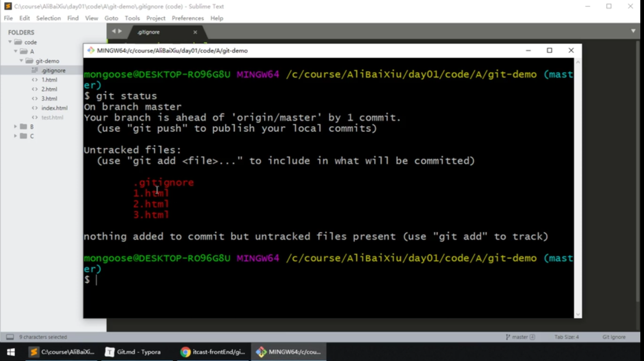Click the Git Ignore syntax selector in the status bar
The width and height of the screenshot is (644, 361).
(614, 337)
